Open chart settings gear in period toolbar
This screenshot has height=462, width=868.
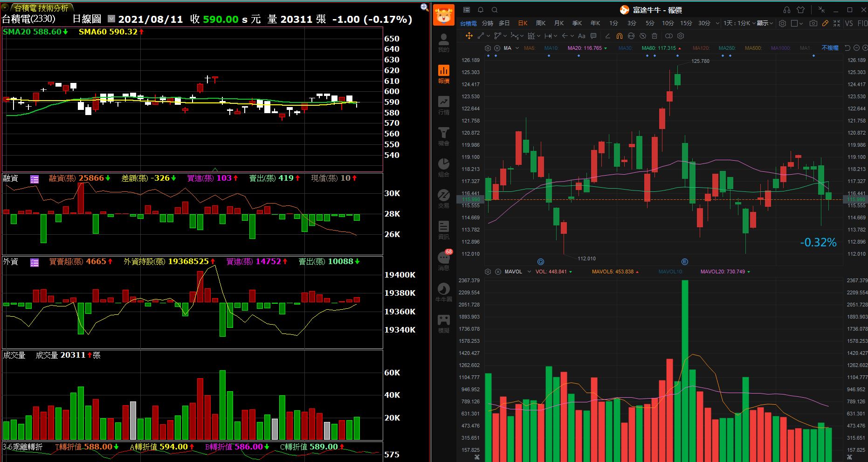pos(782,23)
